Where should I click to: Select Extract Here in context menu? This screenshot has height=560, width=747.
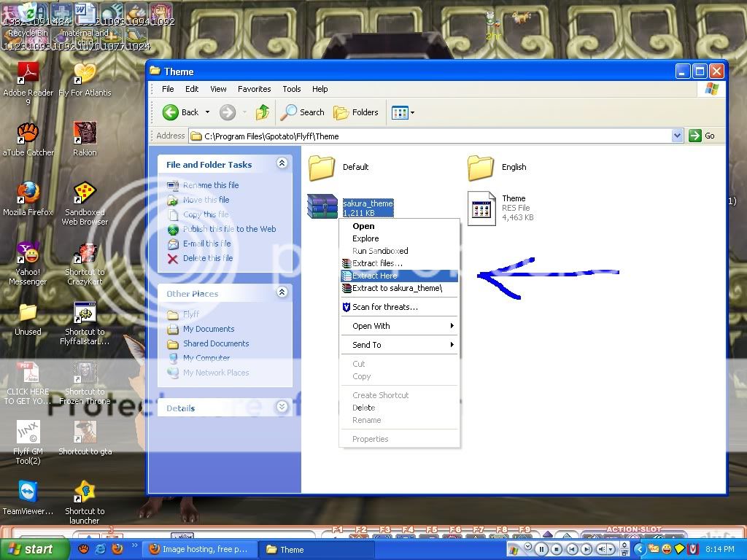pos(374,276)
